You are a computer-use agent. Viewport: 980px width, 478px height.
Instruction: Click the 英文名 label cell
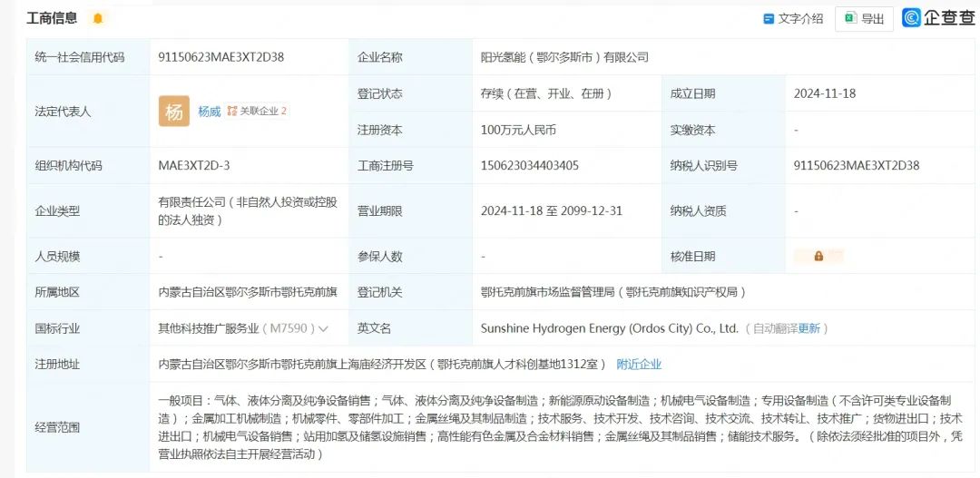tap(411, 328)
